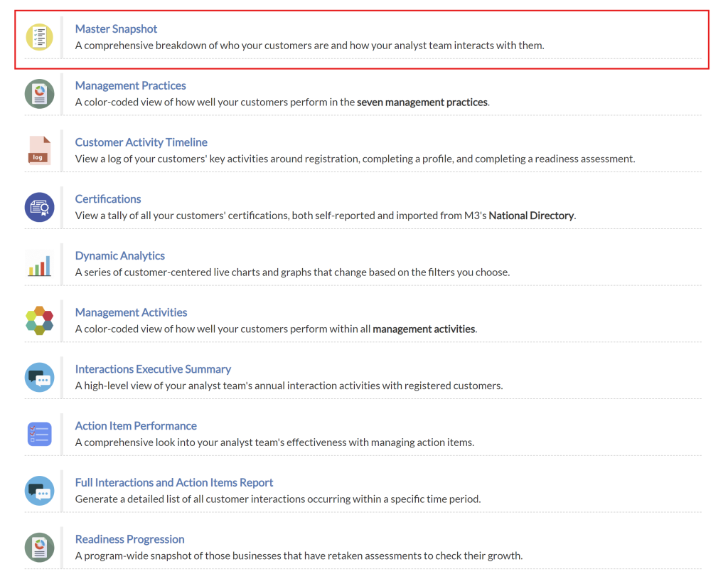Click the Action Item Performance list icon
The width and height of the screenshot is (728, 584).
(x=39, y=434)
